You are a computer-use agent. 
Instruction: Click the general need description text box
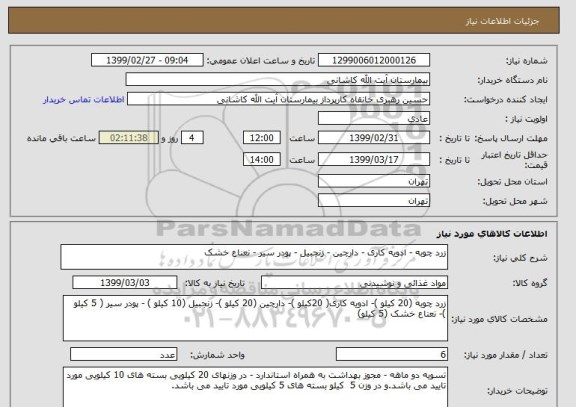[x=254, y=257]
